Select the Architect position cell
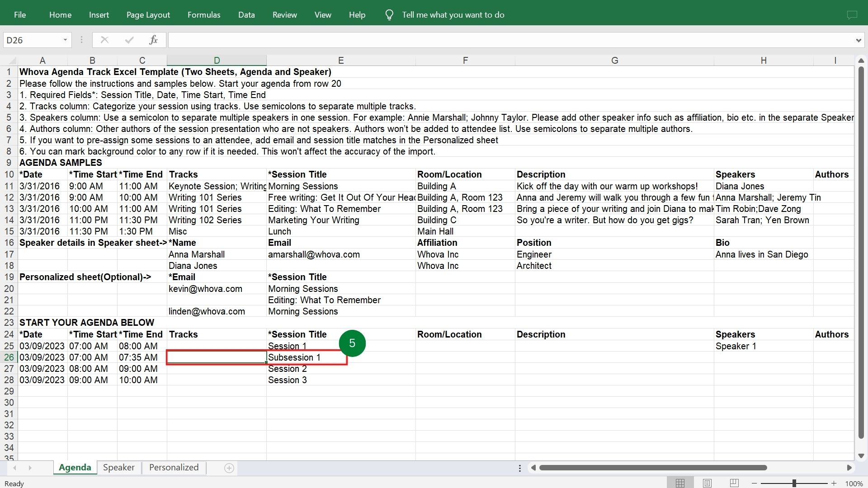 click(x=614, y=266)
